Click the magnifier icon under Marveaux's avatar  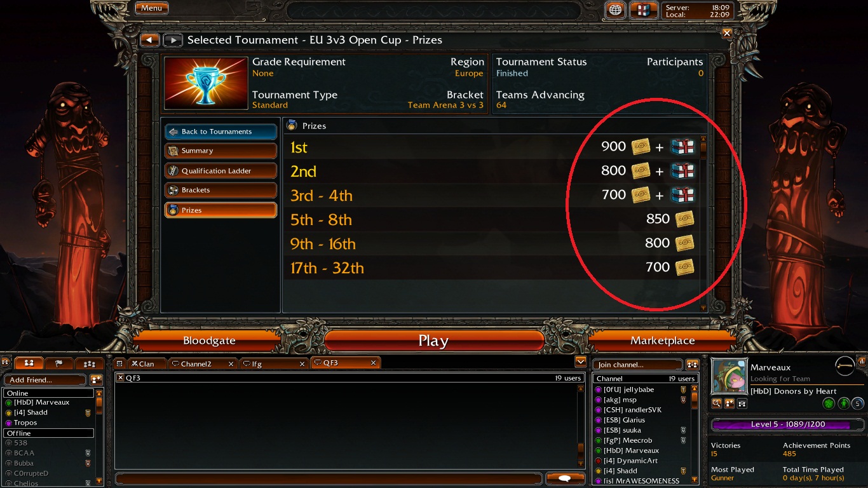[x=717, y=403]
